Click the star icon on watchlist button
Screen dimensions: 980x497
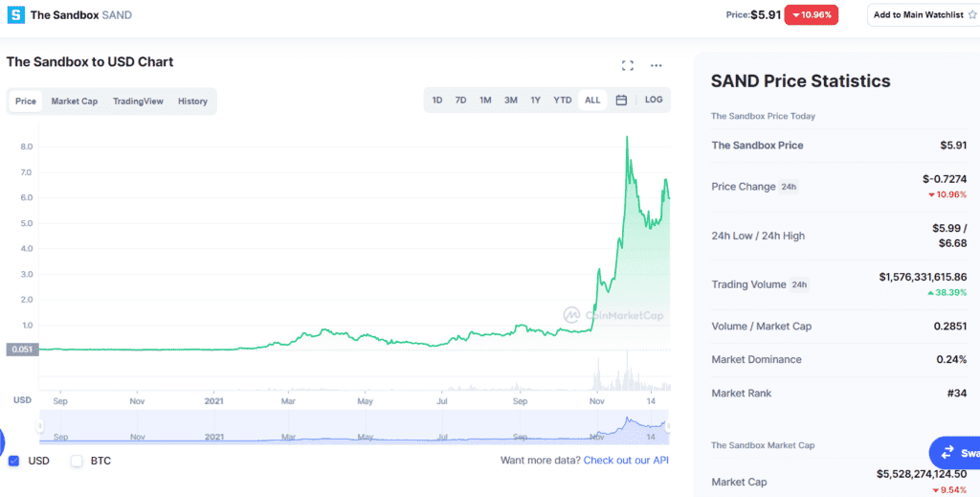(971, 14)
